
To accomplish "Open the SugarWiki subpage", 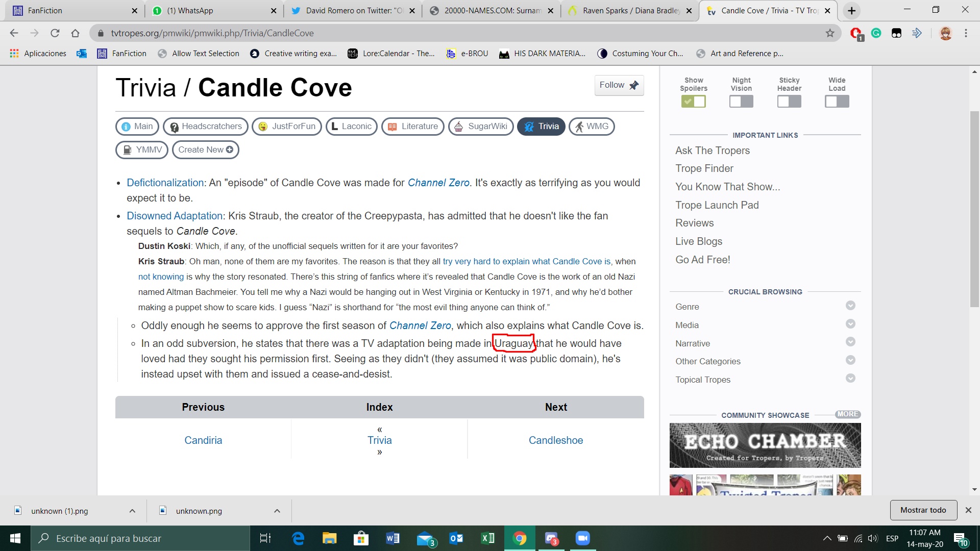I will 481,127.
